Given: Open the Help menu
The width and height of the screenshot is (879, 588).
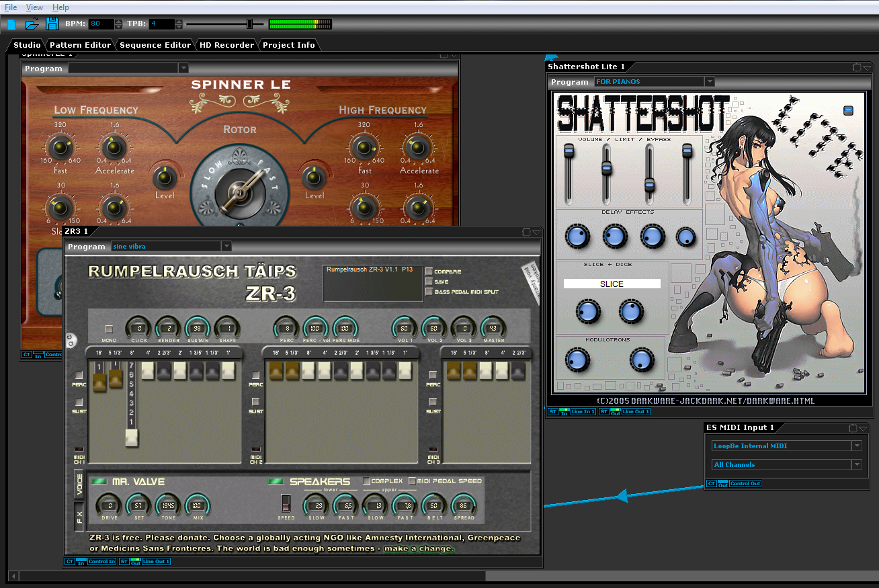Looking at the screenshot, I should (60, 7).
